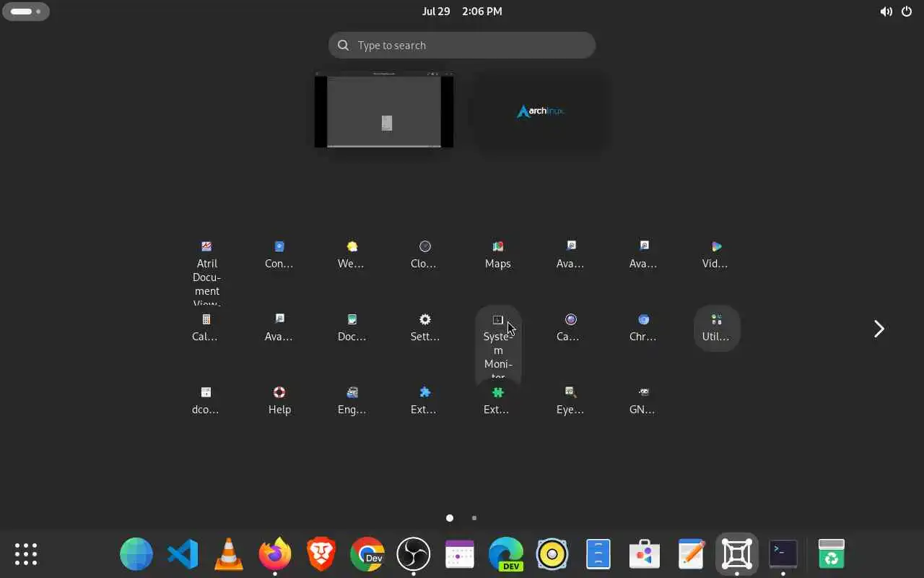
Task: Launch the Calculator app (Cal…)
Action: tap(206, 328)
